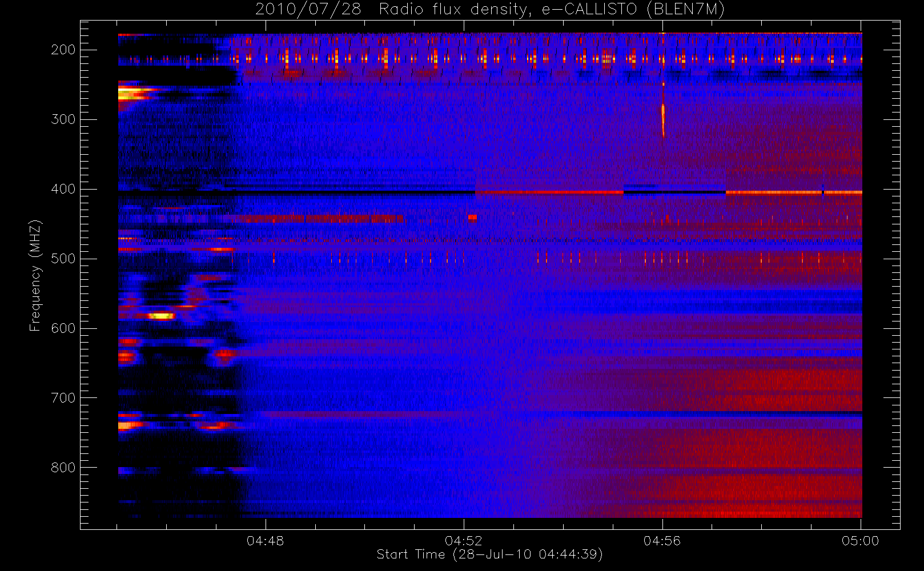
Task: Click the 04:48 time tick label
Action: (265, 541)
